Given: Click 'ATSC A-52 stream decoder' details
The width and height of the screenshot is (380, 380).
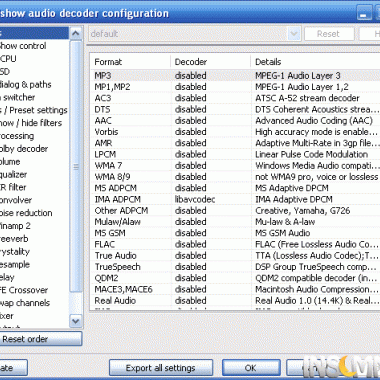Looking at the screenshot, I should coord(307,98).
